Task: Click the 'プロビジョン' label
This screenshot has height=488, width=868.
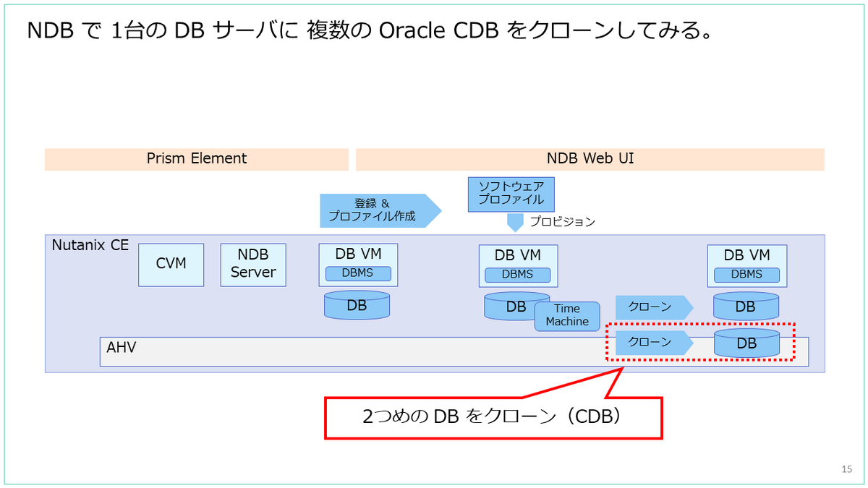Action: pos(562,222)
